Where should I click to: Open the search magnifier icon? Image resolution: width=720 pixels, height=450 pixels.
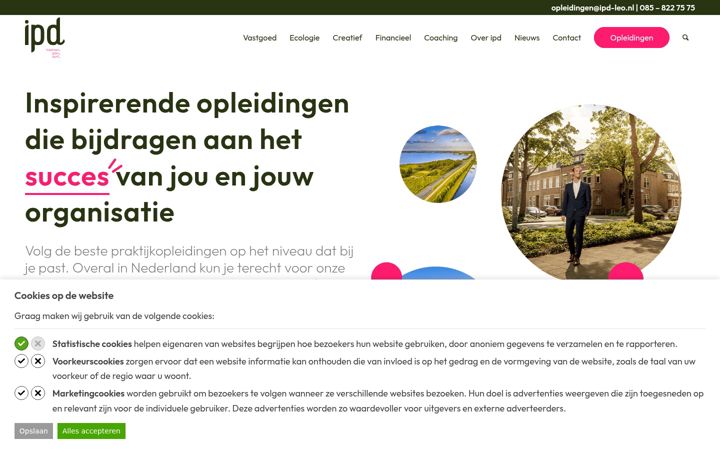685,38
